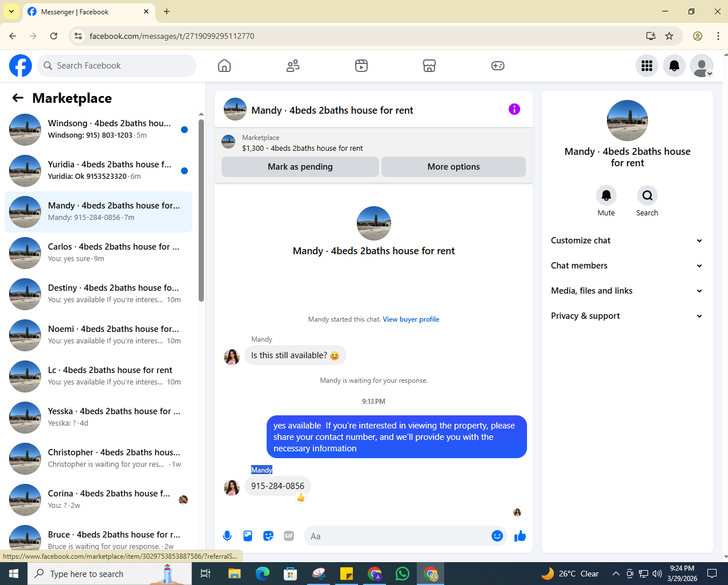Expand Customize chat section
The image size is (728, 585).
[627, 241]
